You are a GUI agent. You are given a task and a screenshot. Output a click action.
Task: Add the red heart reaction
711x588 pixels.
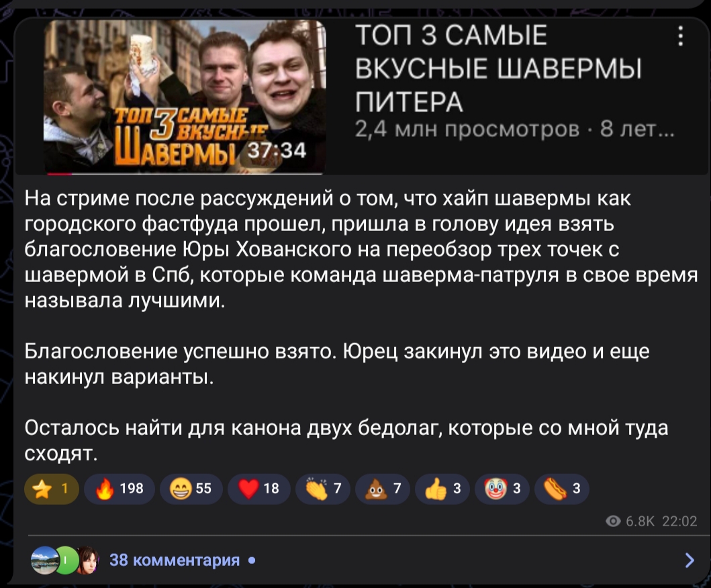[259, 489]
